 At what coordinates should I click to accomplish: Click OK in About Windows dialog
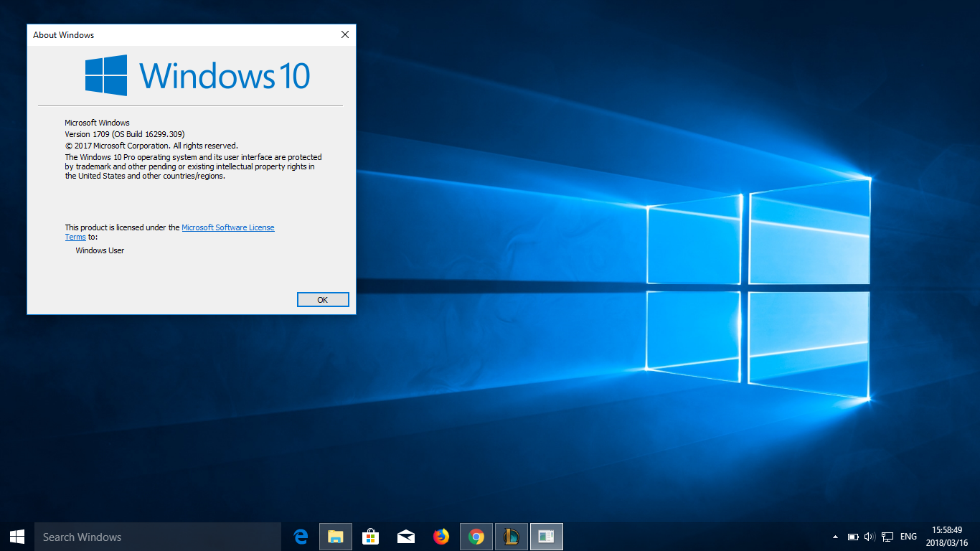coord(323,300)
